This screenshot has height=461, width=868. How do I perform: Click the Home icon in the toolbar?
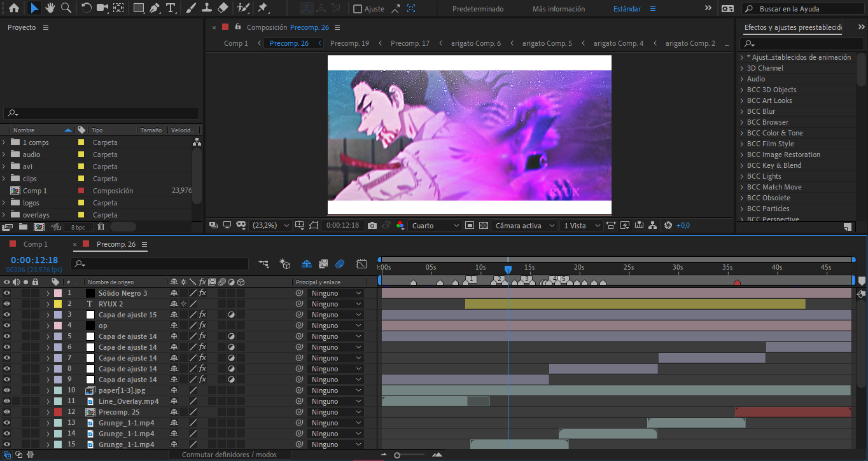tap(15, 8)
